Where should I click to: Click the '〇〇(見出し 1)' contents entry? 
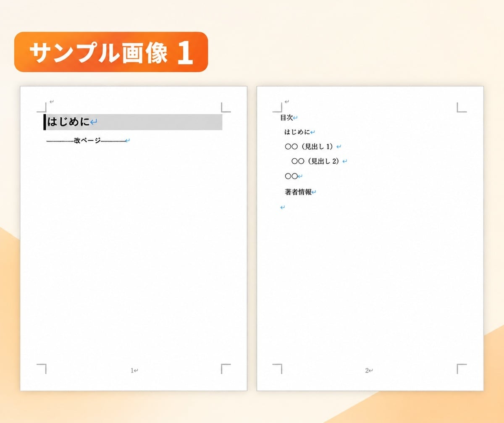tap(310, 147)
